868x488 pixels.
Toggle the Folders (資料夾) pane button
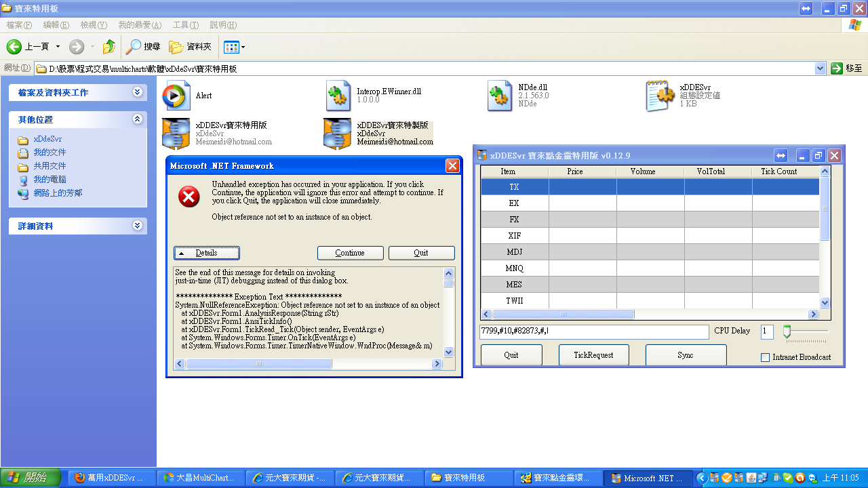pyautogui.click(x=191, y=47)
